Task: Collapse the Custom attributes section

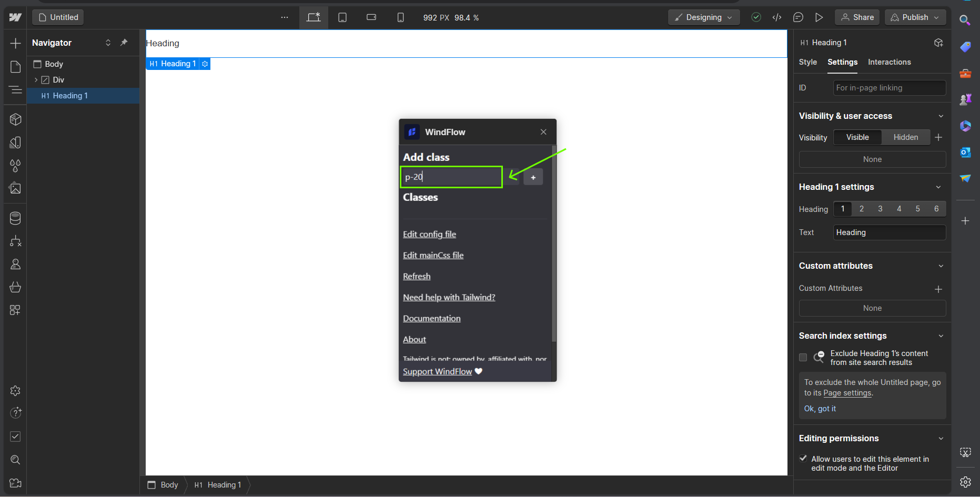Action: [941, 266]
